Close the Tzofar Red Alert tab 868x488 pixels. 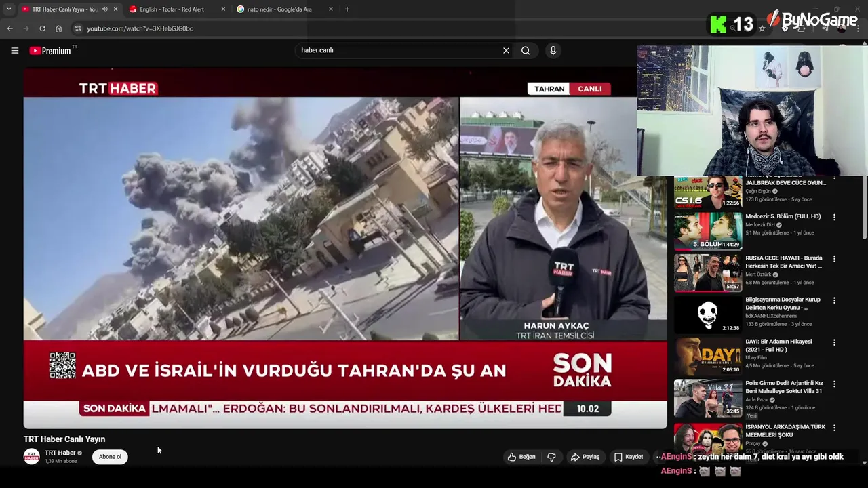(x=223, y=9)
